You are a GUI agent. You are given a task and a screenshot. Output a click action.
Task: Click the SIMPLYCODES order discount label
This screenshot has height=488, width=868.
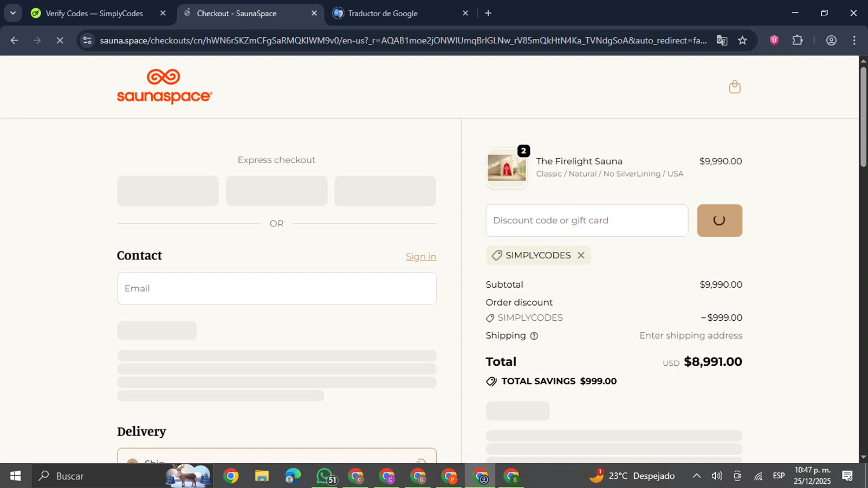pyautogui.click(x=530, y=318)
